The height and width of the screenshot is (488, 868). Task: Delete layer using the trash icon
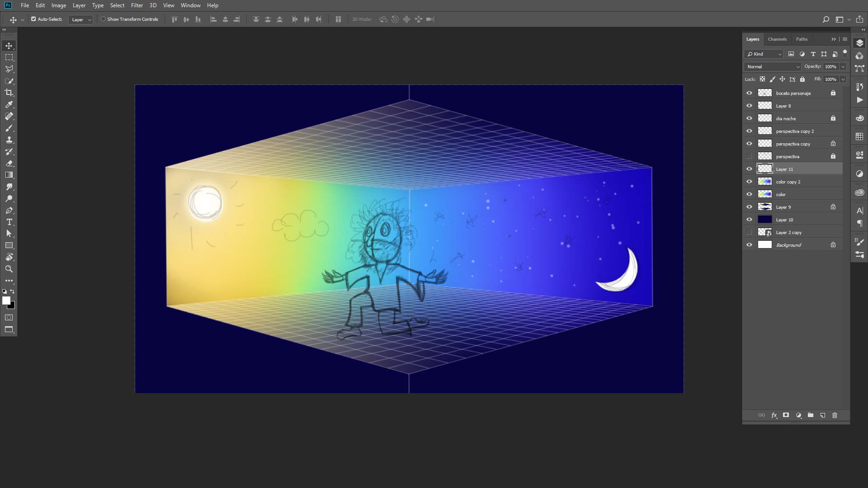coord(835,415)
